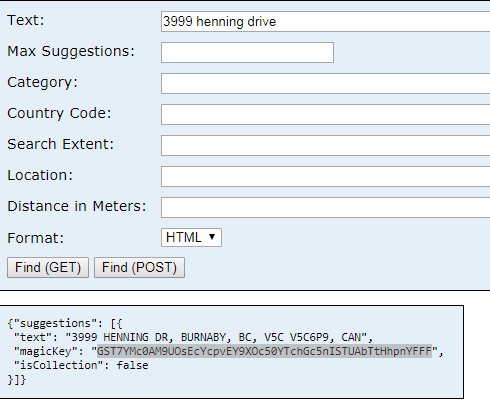Click the Distance in Meters: label
The width and height of the screenshot is (490, 413).
(x=77, y=206)
